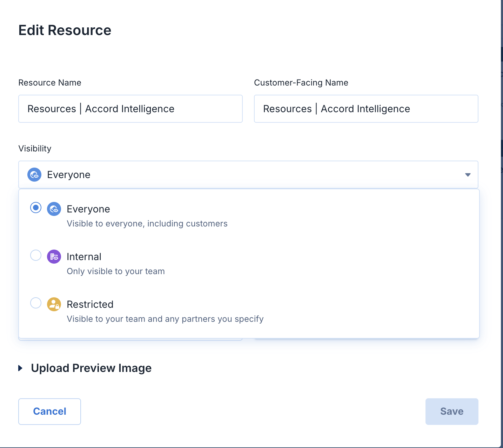Click the purple building icon beside Internal
This screenshot has width=503, height=448.
(54, 257)
